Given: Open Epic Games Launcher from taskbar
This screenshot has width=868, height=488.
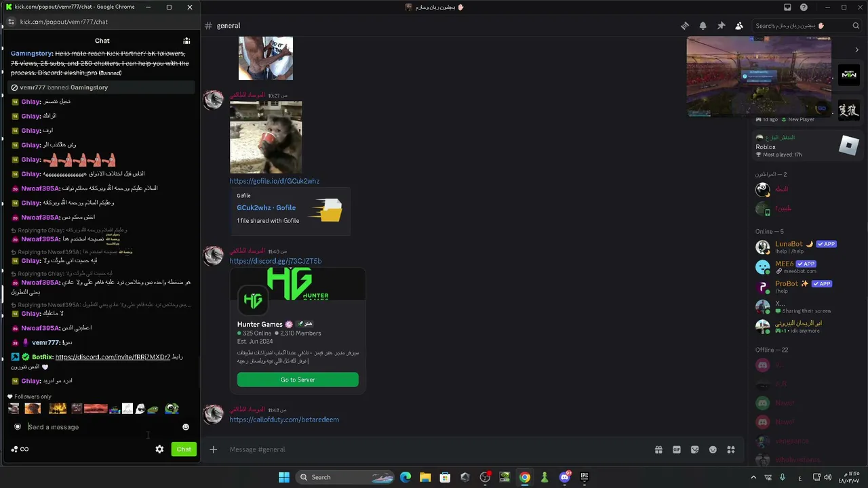Looking at the screenshot, I should (x=585, y=477).
